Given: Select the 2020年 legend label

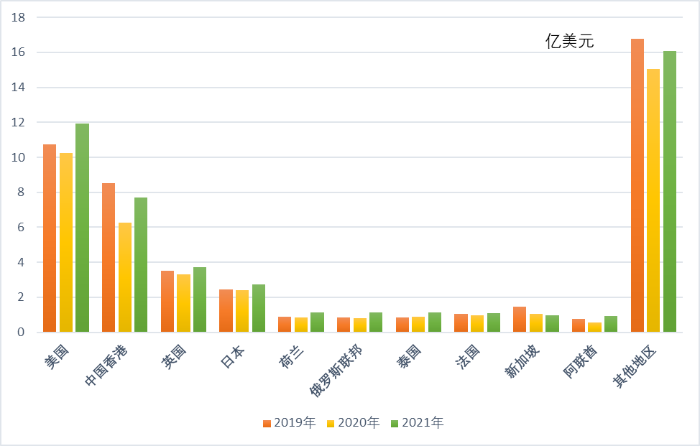Looking at the screenshot, I should tap(358, 423).
